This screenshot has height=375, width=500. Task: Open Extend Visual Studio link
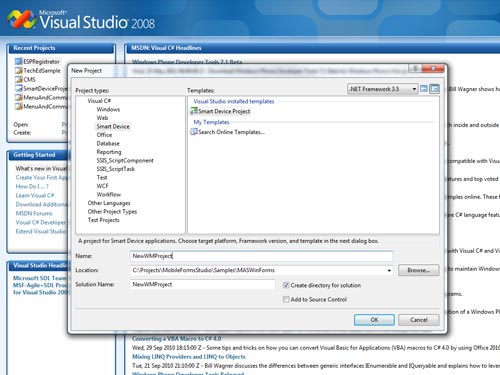pos(42,231)
